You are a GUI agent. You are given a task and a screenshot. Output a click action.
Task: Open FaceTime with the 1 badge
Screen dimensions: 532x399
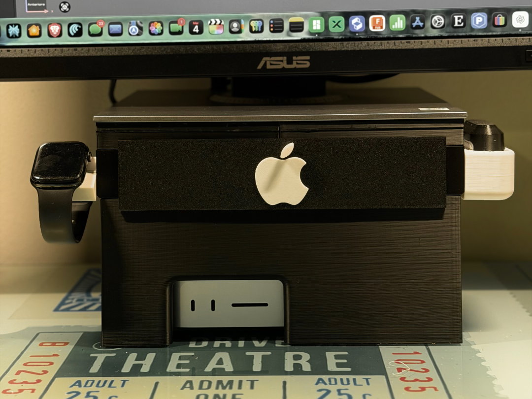pos(176,28)
